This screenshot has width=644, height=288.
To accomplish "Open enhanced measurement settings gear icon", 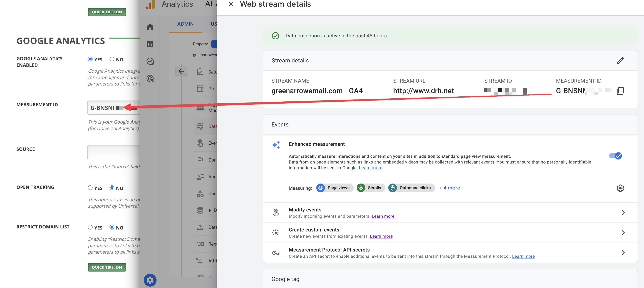I will click(x=620, y=188).
